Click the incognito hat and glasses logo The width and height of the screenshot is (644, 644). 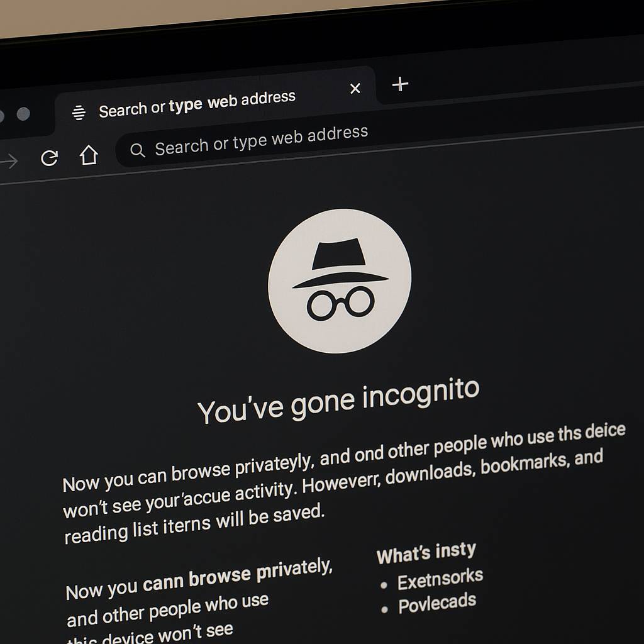(x=340, y=280)
